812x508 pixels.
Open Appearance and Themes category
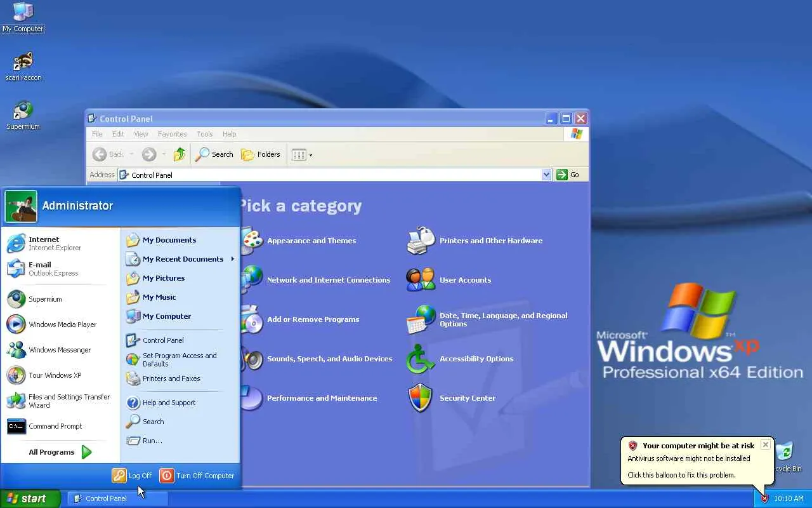(x=311, y=241)
